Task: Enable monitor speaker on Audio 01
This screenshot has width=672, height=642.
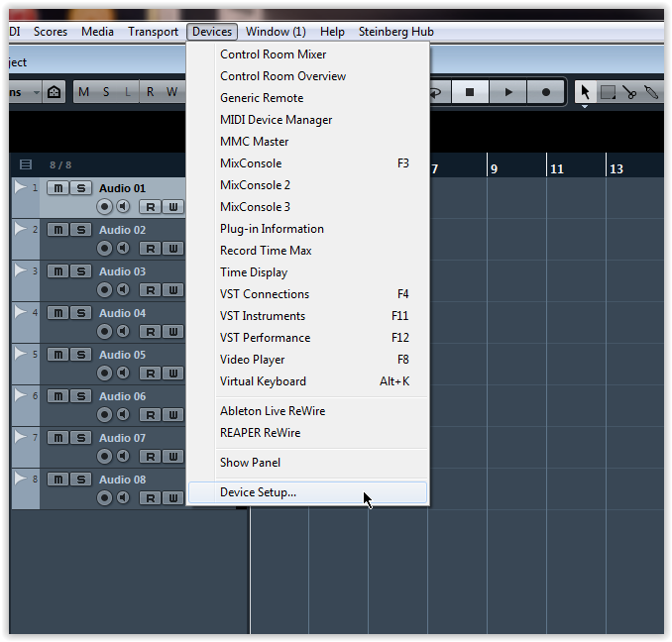Action: pyautogui.click(x=123, y=206)
